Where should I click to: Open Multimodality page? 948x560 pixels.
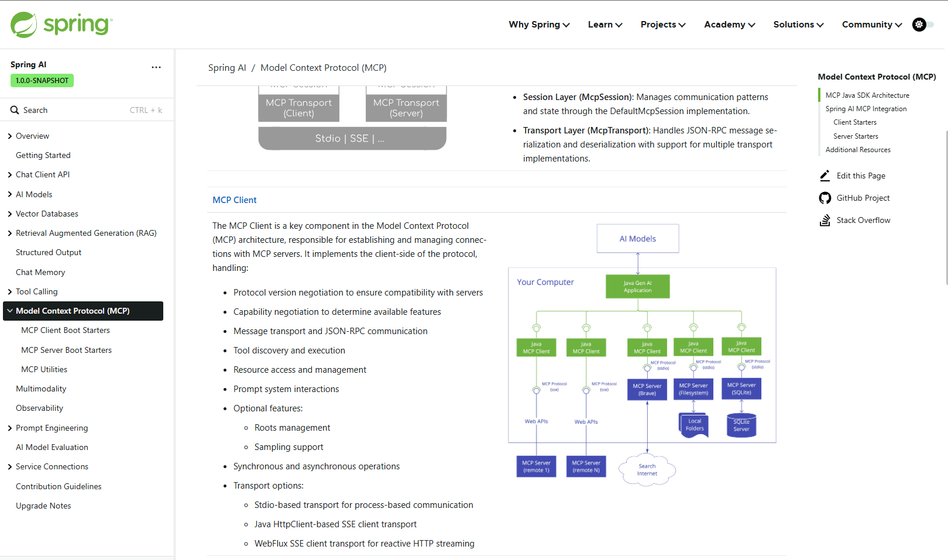click(41, 389)
